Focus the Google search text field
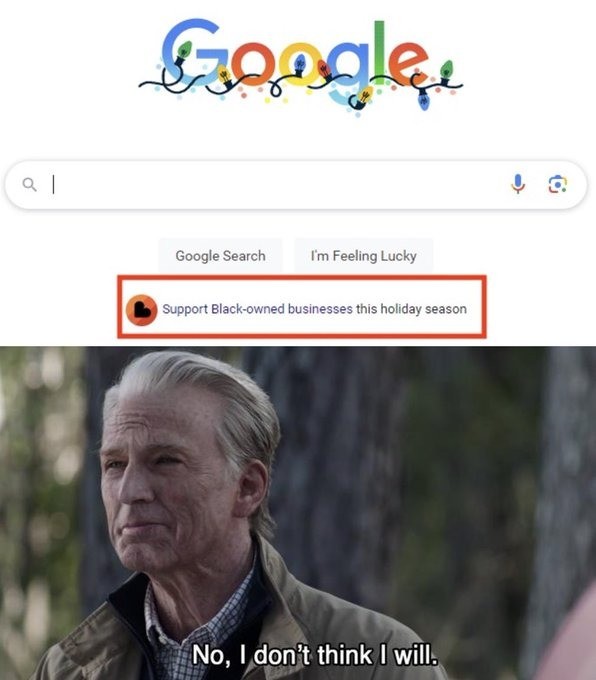The height and width of the screenshot is (680, 596). tap(278, 185)
